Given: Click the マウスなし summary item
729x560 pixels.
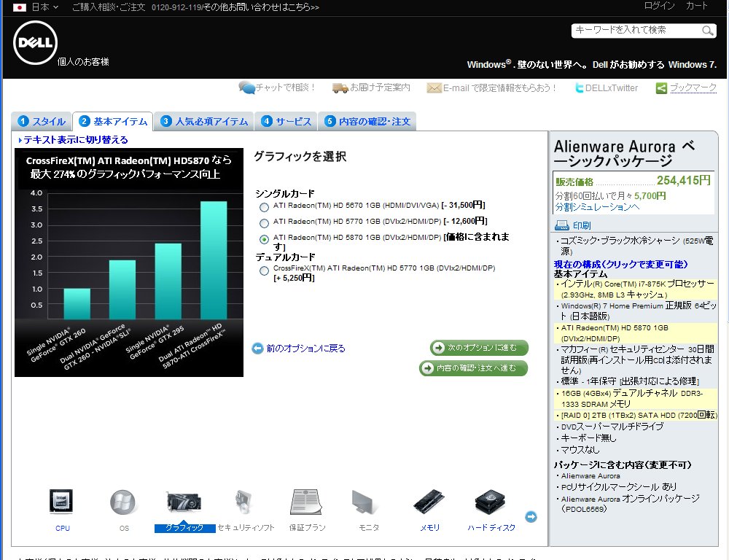Looking at the screenshot, I should 580,450.
